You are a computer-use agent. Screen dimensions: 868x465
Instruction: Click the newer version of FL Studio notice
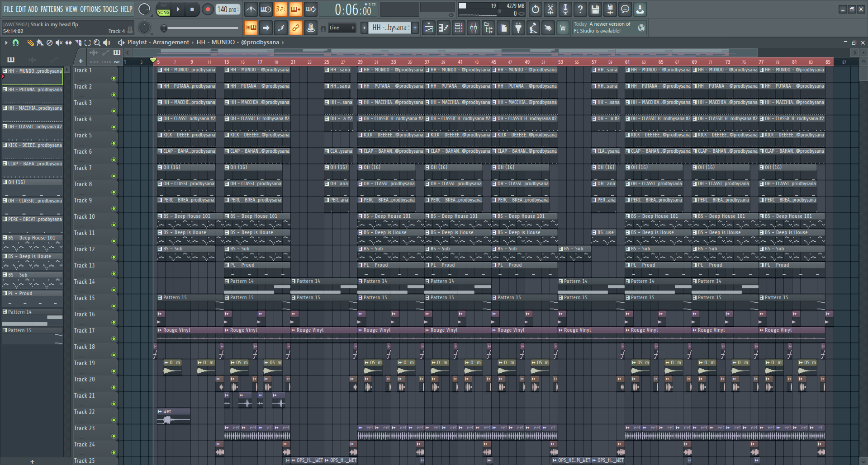(x=609, y=28)
